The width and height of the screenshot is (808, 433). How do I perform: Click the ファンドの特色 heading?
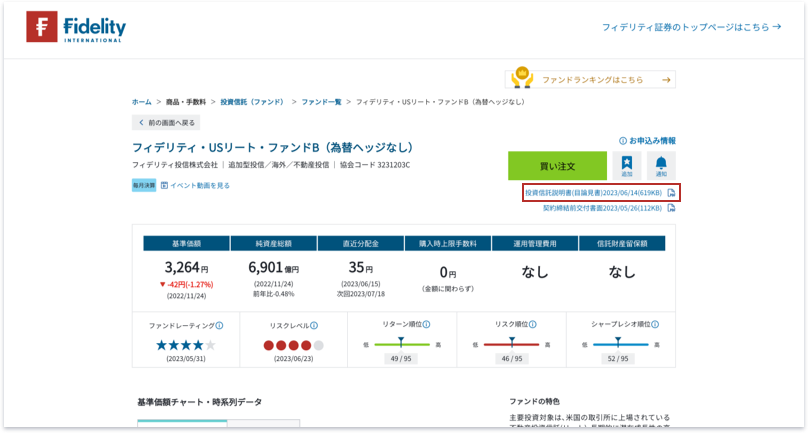[x=534, y=402]
